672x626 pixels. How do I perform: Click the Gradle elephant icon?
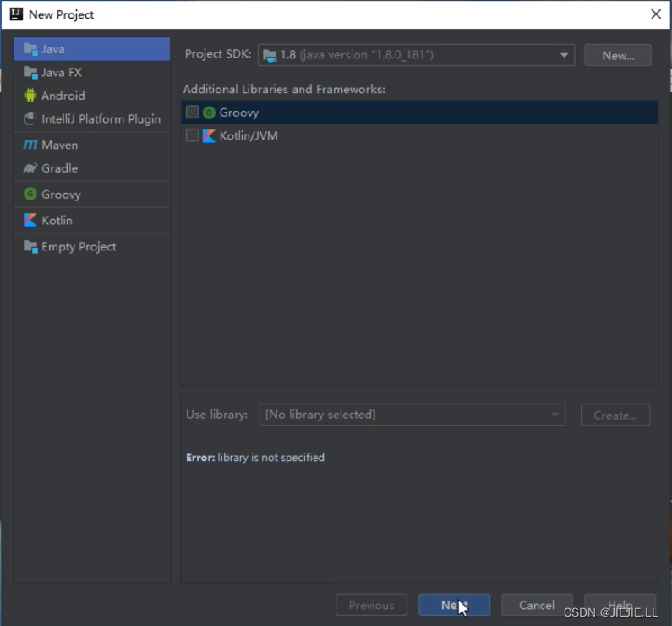30,168
